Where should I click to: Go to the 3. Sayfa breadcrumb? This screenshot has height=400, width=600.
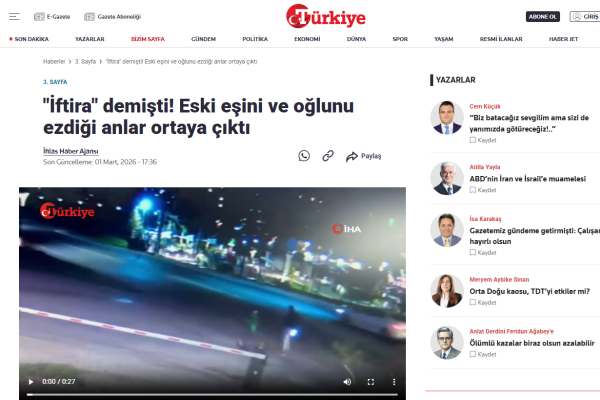85,62
